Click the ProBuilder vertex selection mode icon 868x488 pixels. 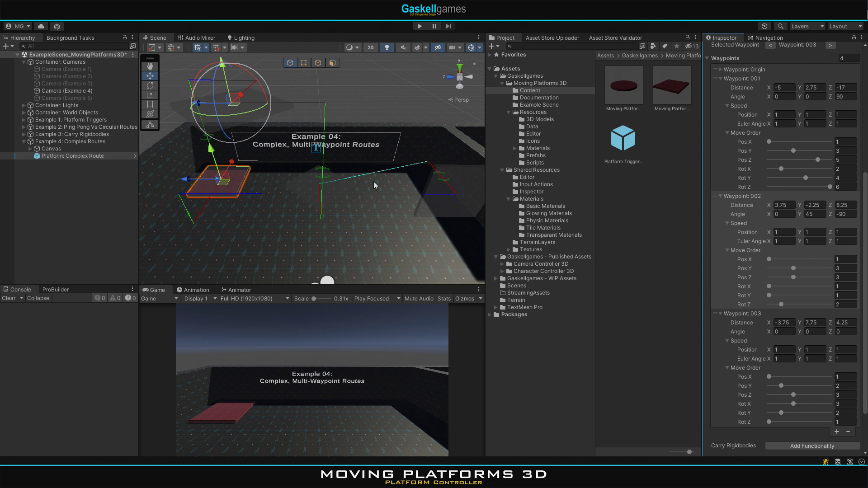click(304, 63)
